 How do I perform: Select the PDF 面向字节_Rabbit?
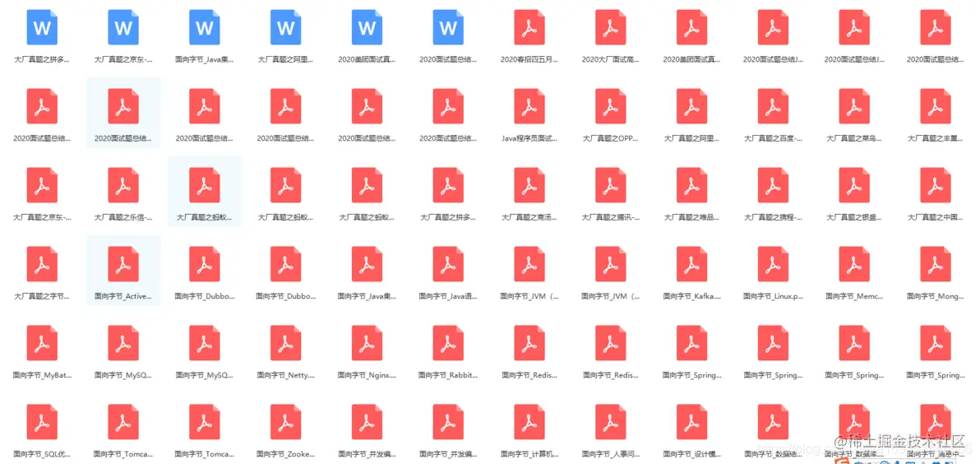tap(448, 343)
